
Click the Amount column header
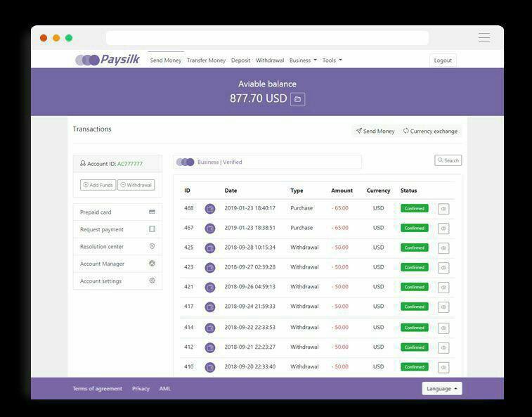pyautogui.click(x=342, y=191)
